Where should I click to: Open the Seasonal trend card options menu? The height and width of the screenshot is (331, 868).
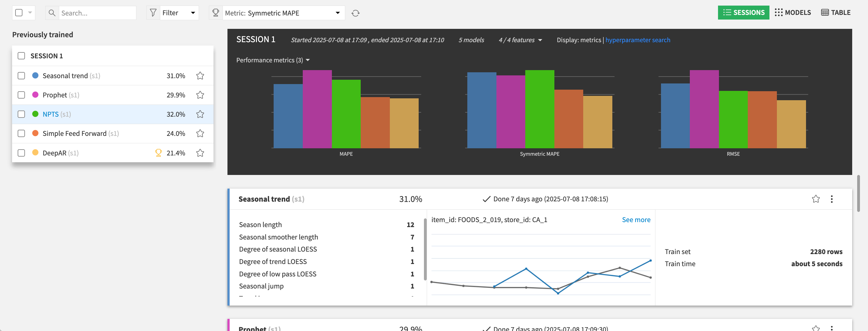click(832, 199)
